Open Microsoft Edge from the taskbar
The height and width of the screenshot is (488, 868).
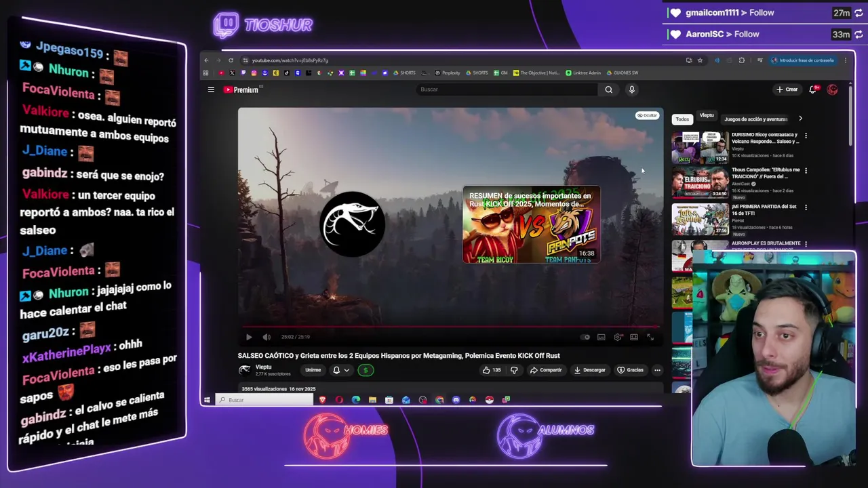tap(356, 400)
